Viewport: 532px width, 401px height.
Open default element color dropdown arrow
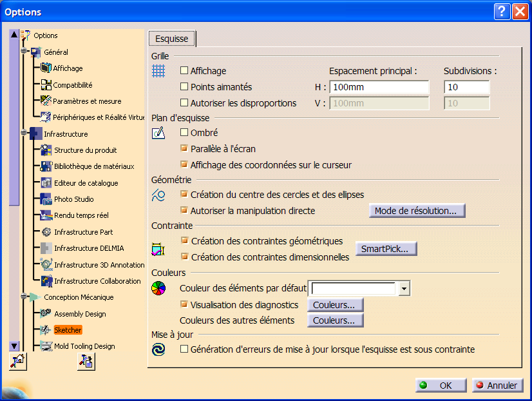tap(404, 289)
